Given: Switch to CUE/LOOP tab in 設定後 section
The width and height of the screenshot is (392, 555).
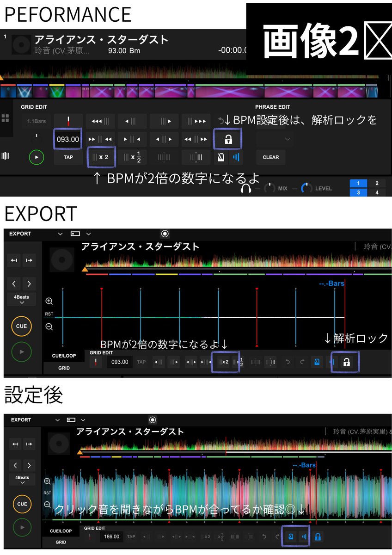Looking at the screenshot, I should coord(61,531).
